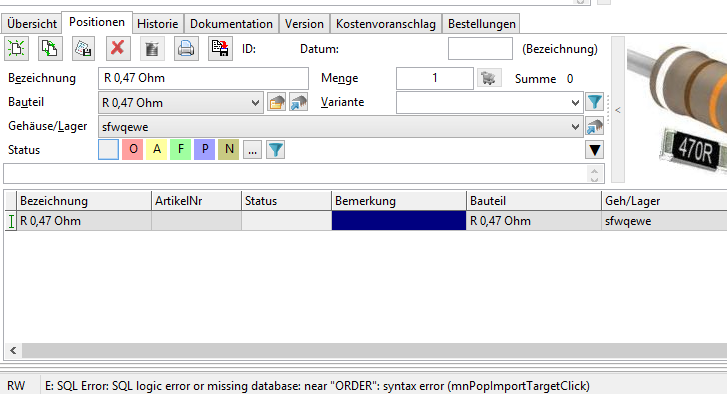Set status F with the green swatch
This screenshot has height=394, width=727.
[181, 150]
